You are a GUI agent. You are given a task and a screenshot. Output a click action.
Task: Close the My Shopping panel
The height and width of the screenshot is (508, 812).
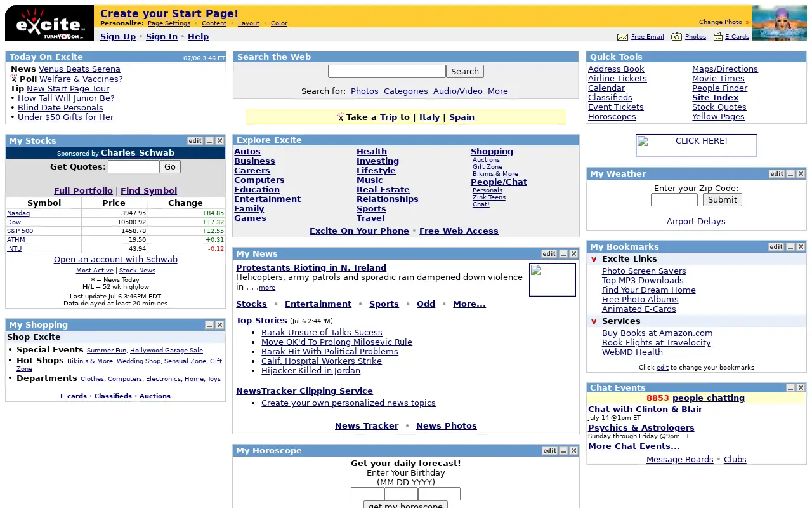[x=219, y=325]
